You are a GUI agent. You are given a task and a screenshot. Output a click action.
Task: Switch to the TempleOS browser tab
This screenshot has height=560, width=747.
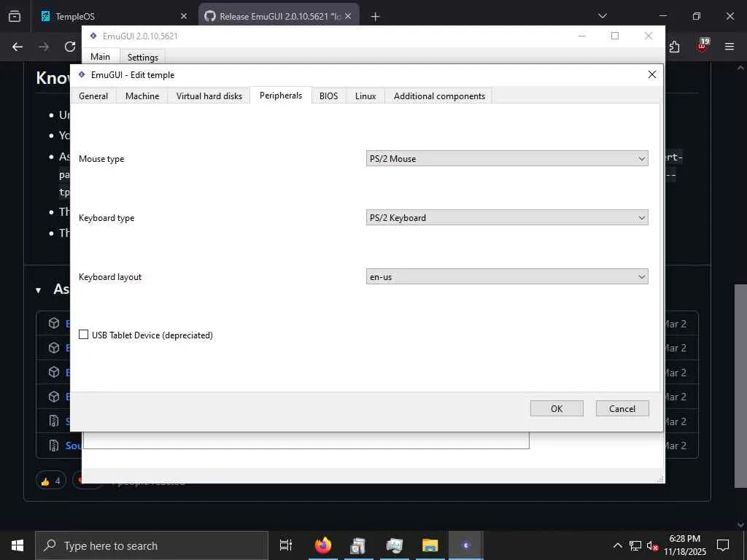tap(112, 16)
